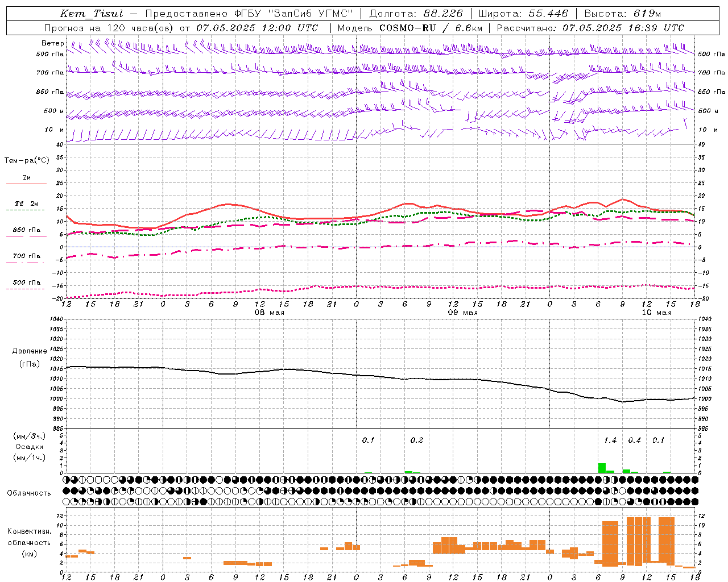Click the '(мм/3ч.)' precipitation unit label

(29, 436)
